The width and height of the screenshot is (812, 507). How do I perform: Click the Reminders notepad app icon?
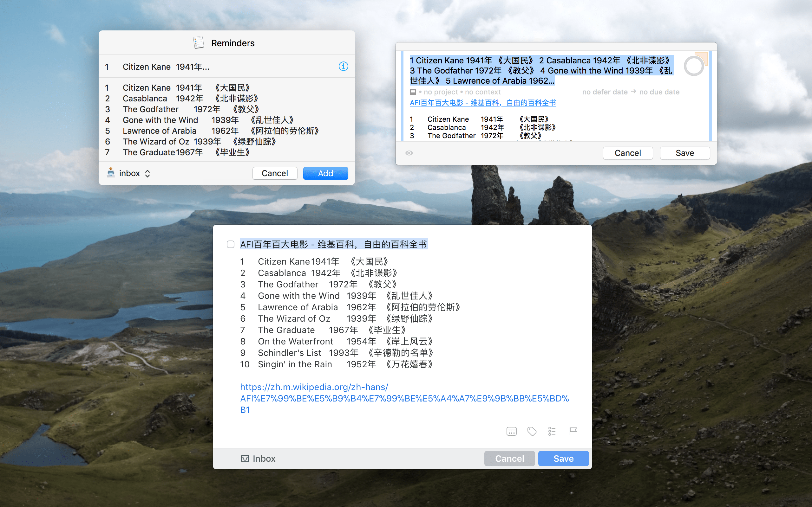point(199,43)
